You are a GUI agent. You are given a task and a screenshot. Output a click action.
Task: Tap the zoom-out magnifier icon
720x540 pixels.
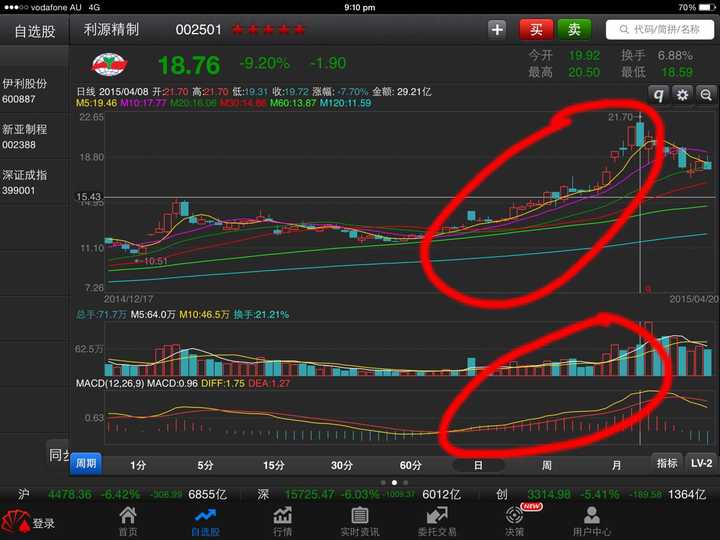coord(706,95)
